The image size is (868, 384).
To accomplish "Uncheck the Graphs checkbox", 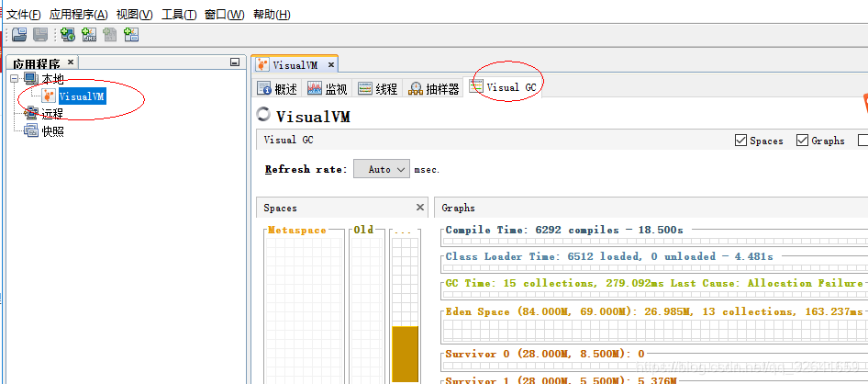I will [802, 141].
